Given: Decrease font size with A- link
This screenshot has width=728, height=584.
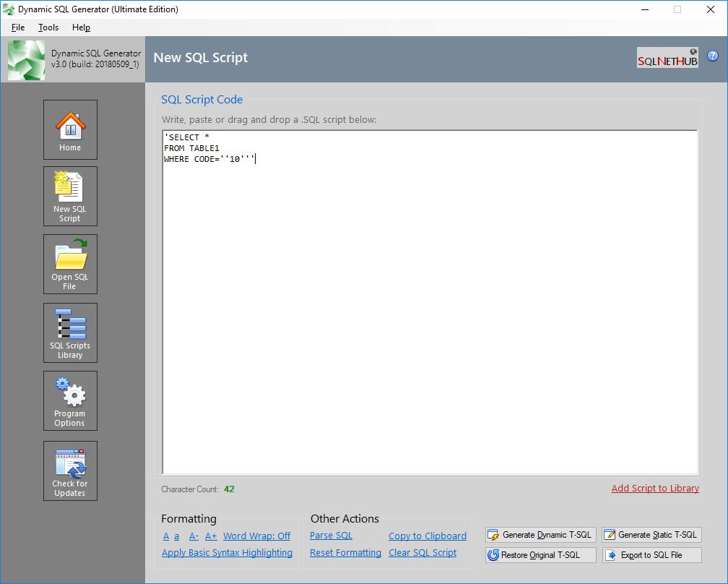Looking at the screenshot, I should [x=194, y=536].
